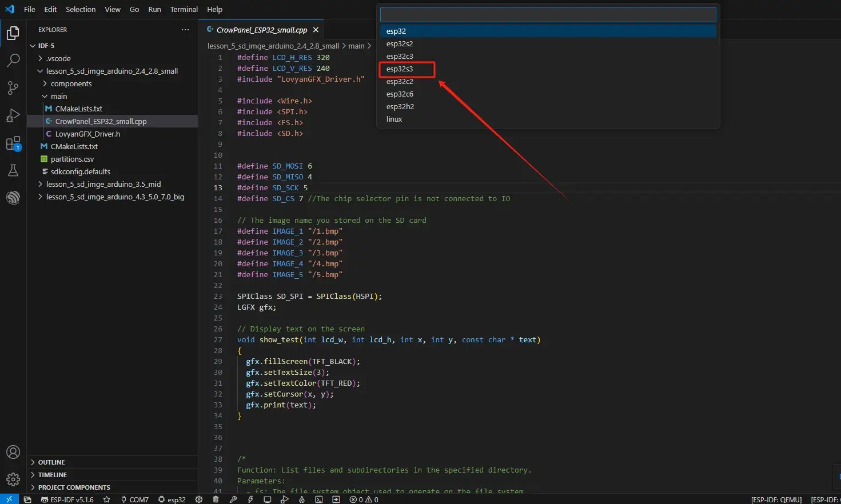Pick the linux target option
Image resolution: width=841 pixels, height=504 pixels.
coord(394,119)
